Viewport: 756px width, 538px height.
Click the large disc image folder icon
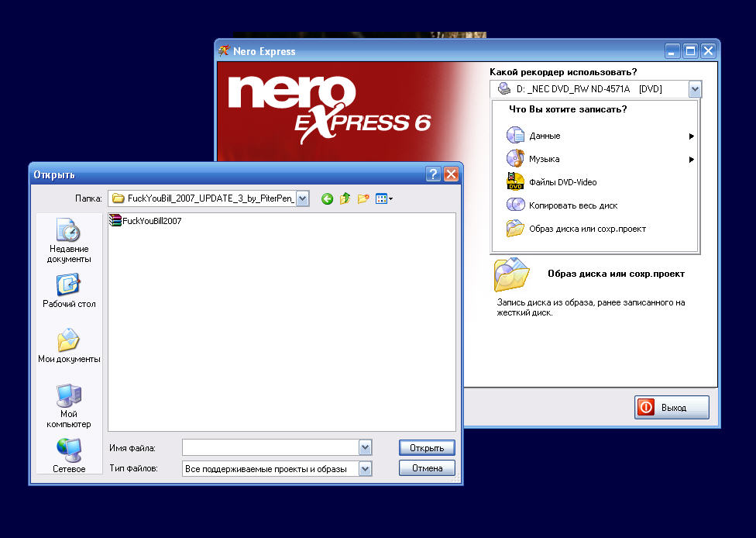511,274
